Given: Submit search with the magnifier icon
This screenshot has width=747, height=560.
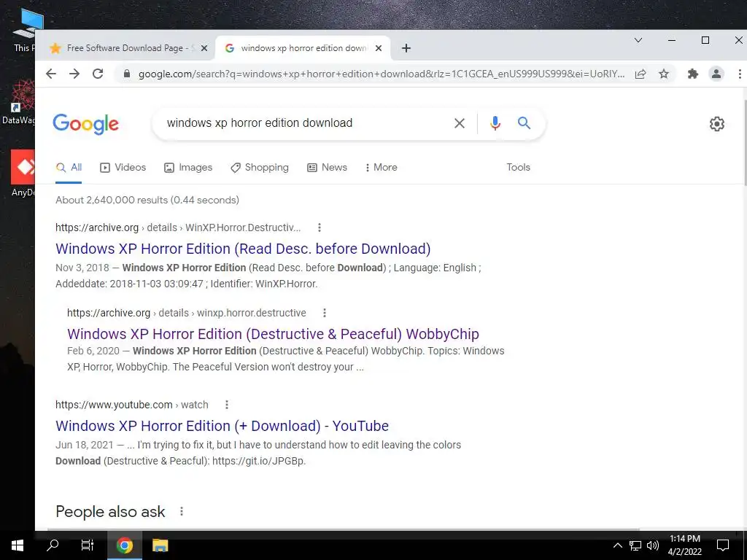Looking at the screenshot, I should click(524, 122).
